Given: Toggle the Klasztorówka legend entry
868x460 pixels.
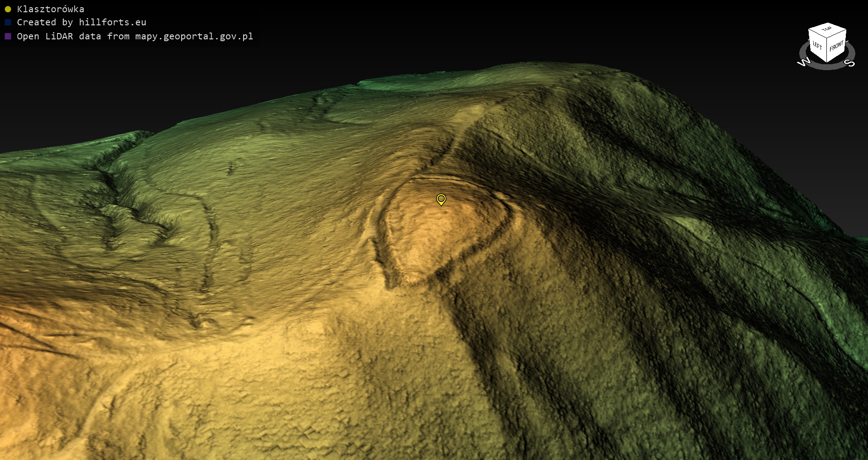Looking at the screenshot, I should coord(50,9).
